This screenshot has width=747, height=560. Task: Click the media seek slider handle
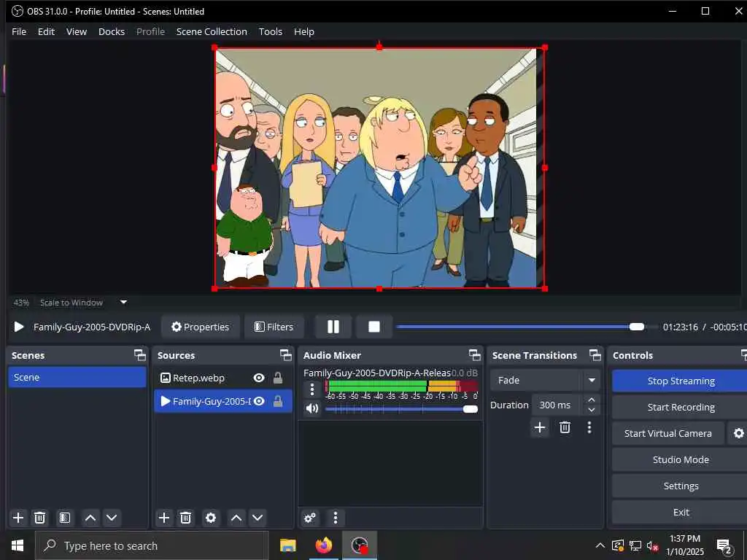click(x=636, y=327)
